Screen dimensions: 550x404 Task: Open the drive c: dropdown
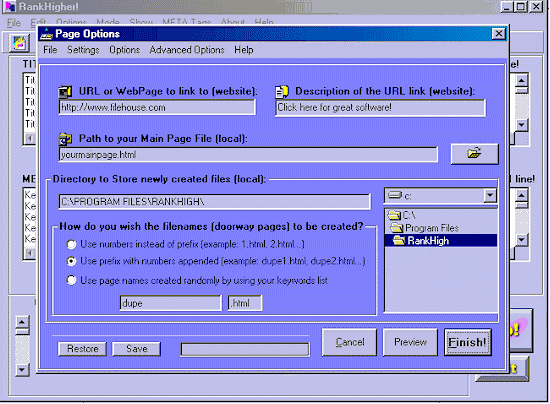(x=490, y=195)
